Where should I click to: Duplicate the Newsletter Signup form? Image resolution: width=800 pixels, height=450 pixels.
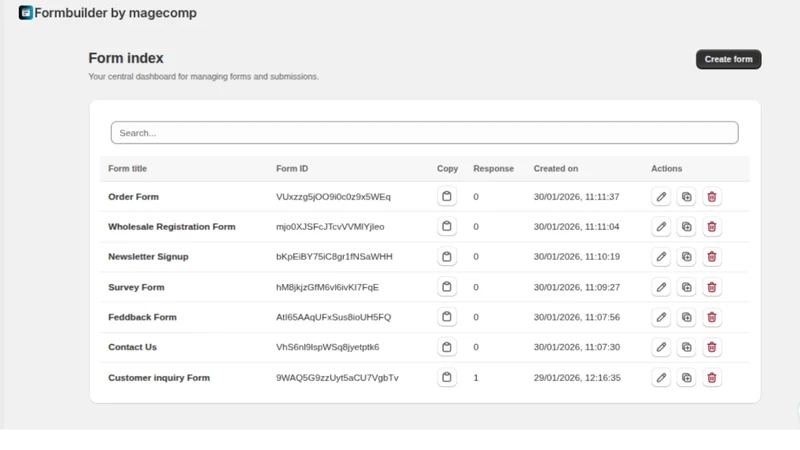686,257
